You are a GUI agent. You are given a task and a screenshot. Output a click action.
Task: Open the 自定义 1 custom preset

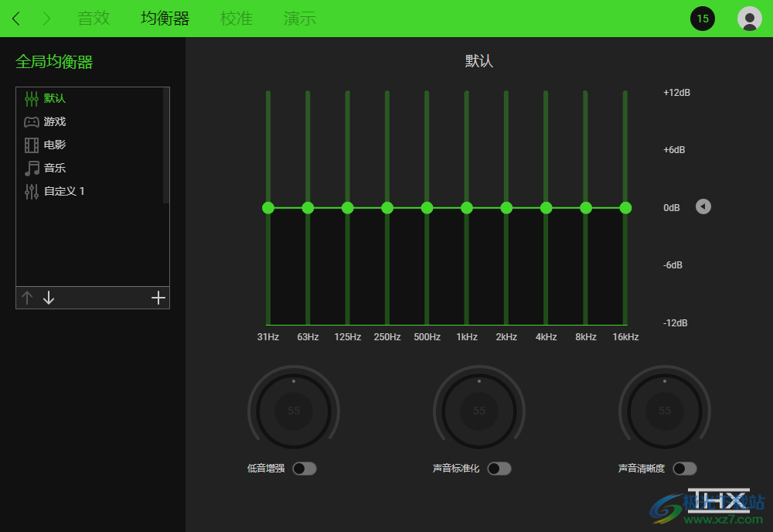(x=62, y=191)
